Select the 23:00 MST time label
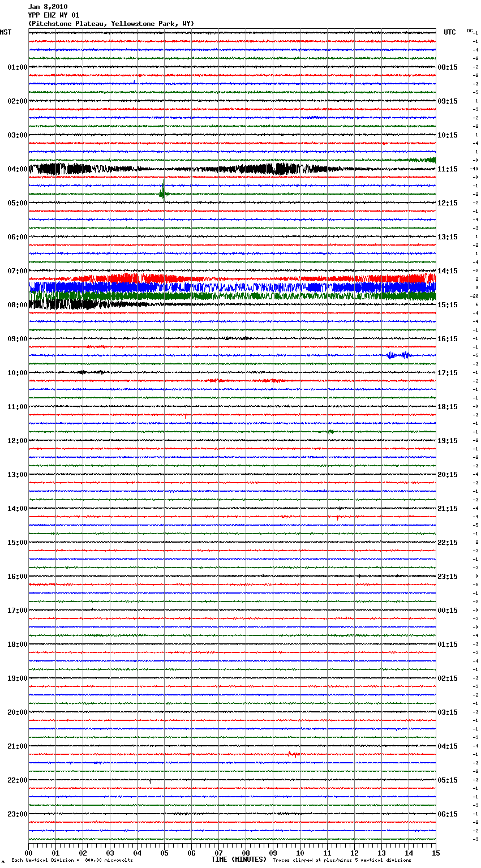Viewport: 481px width, 868px height. [x=17, y=814]
